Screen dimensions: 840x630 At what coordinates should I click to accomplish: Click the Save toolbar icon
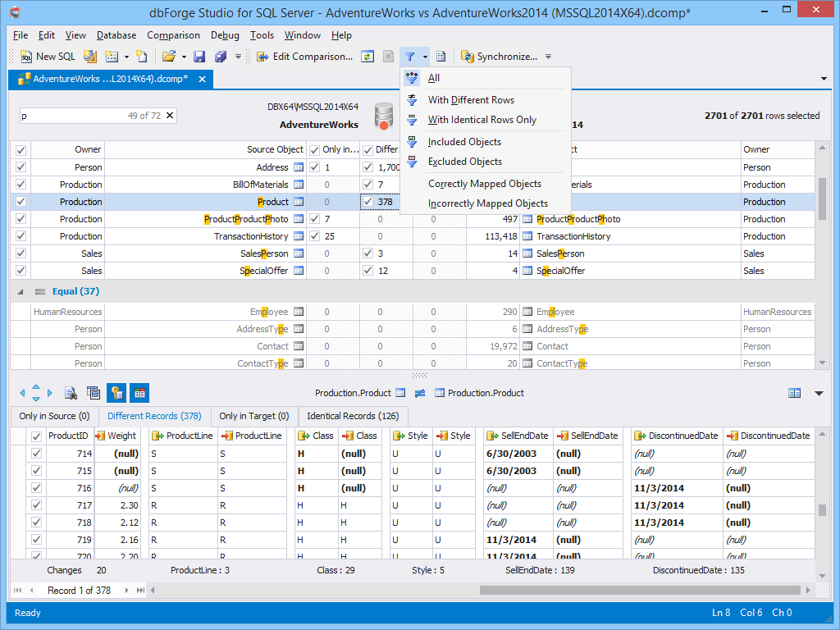198,57
